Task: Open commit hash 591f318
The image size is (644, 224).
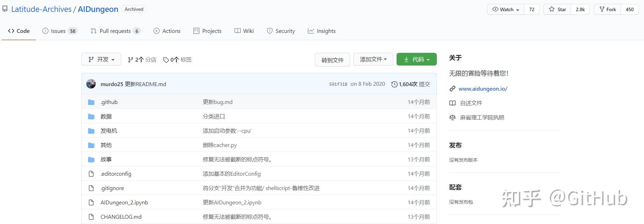Action: pos(338,84)
